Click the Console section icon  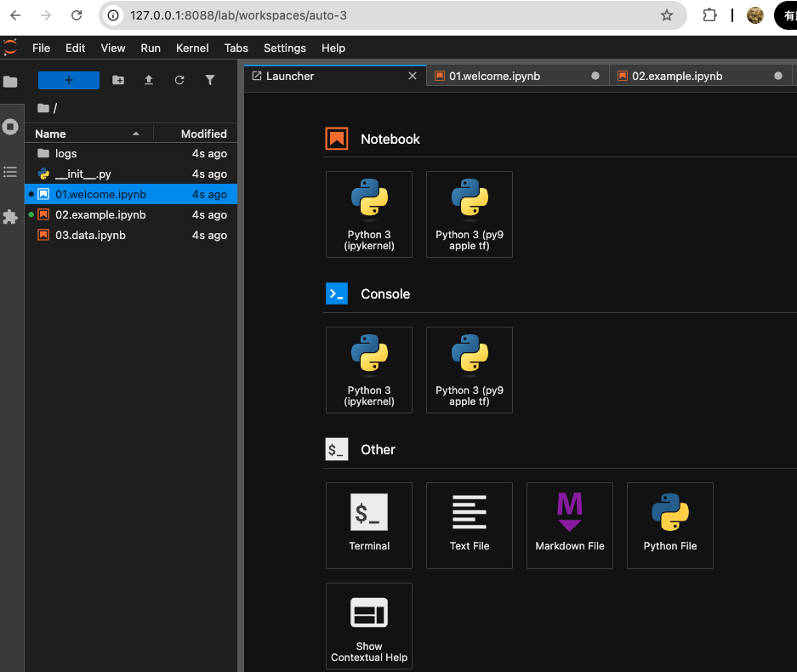pyautogui.click(x=337, y=293)
